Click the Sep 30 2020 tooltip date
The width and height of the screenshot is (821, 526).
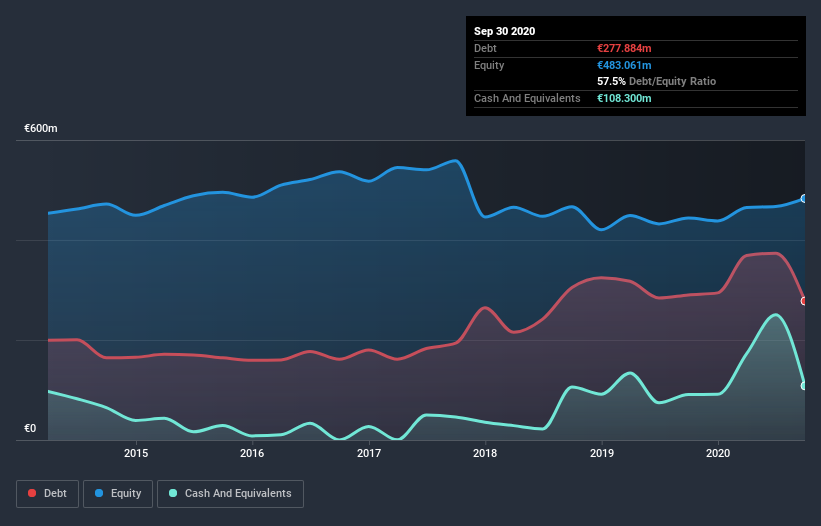coord(505,31)
